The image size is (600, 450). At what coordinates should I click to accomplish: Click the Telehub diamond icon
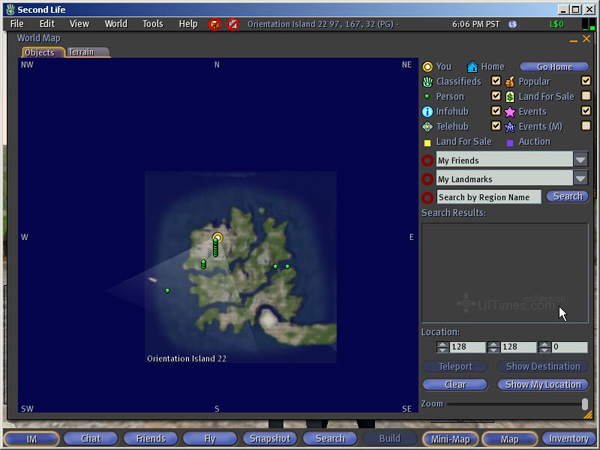click(x=427, y=127)
